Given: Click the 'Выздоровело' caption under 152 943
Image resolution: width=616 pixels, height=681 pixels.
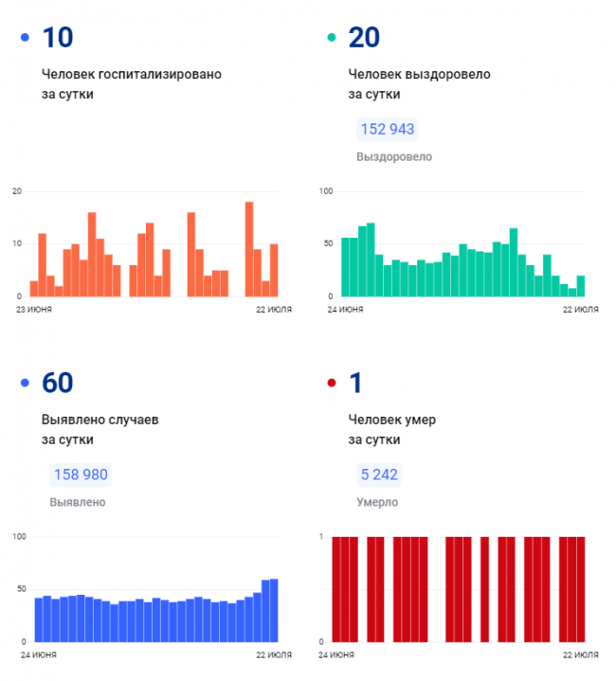Looking at the screenshot, I should pyautogui.click(x=393, y=156).
